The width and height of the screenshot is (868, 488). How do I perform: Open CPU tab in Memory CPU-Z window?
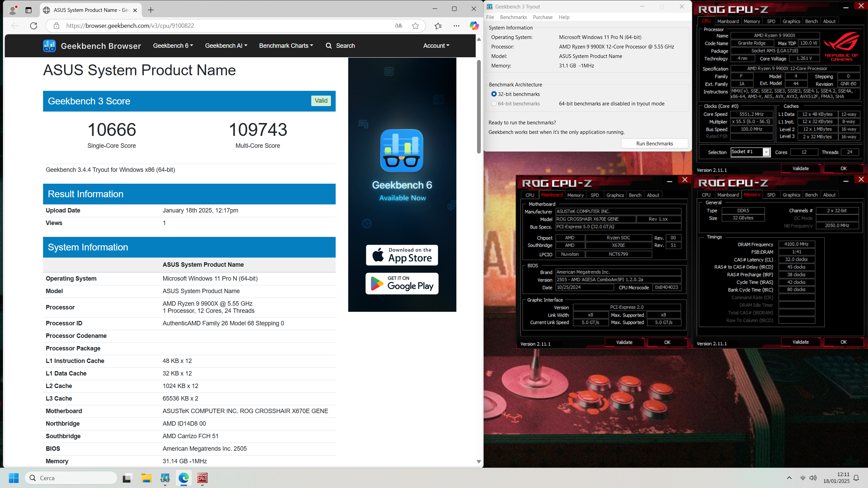(706, 195)
